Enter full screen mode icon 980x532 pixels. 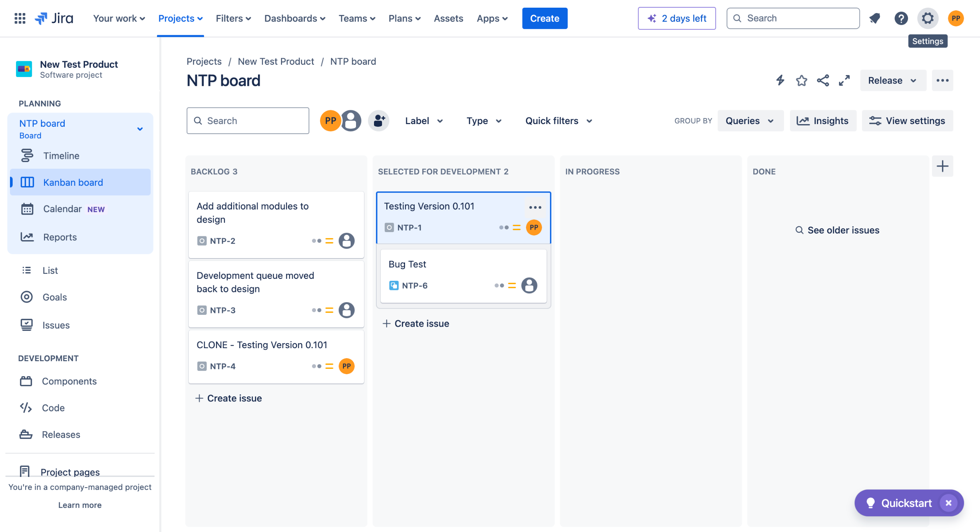pyautogui.click(x=844, y=80)
